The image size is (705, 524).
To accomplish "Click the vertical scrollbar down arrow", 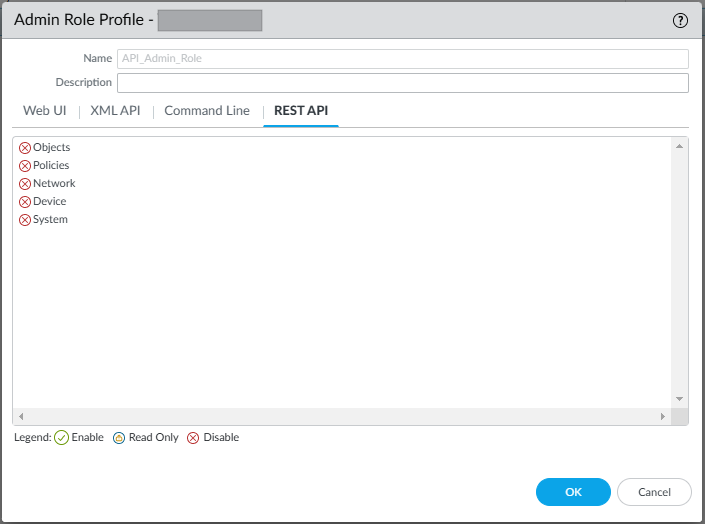I will 679,399.
